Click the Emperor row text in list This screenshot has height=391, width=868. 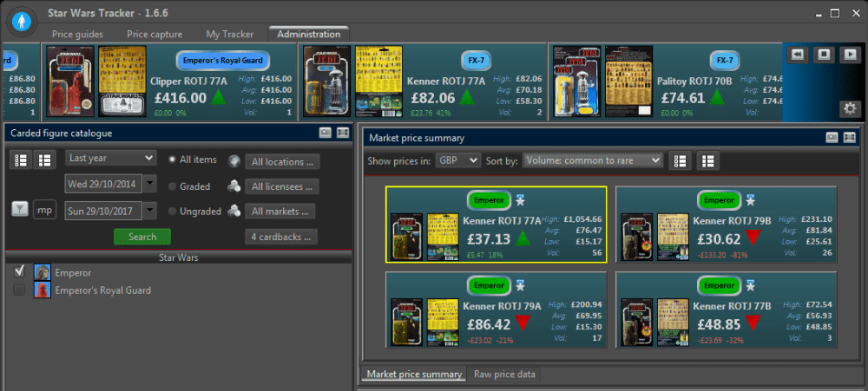tap(73, 272)
